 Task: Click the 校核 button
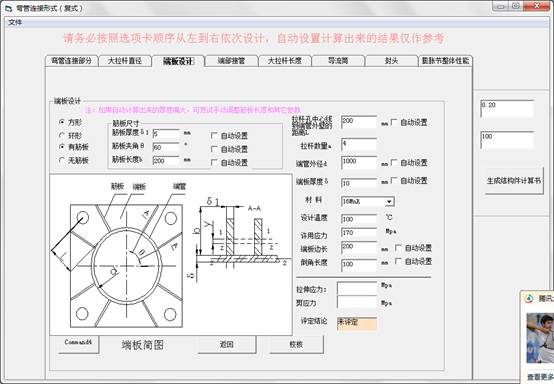pyautogui.click(x=296, y=344)
